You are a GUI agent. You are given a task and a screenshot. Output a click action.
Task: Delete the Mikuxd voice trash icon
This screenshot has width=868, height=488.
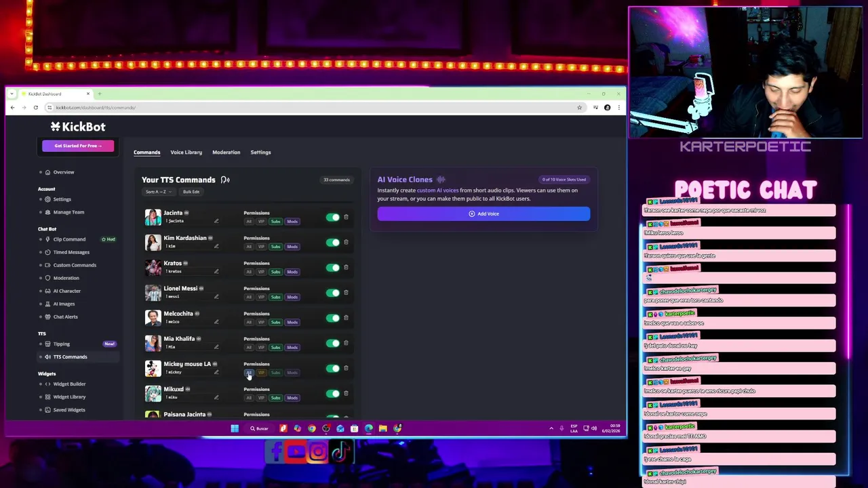(346, 392)
